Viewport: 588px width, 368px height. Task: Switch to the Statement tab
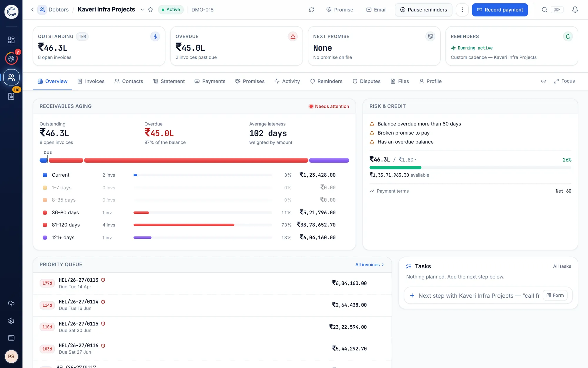pyautogui.click(x=169, y=81)
